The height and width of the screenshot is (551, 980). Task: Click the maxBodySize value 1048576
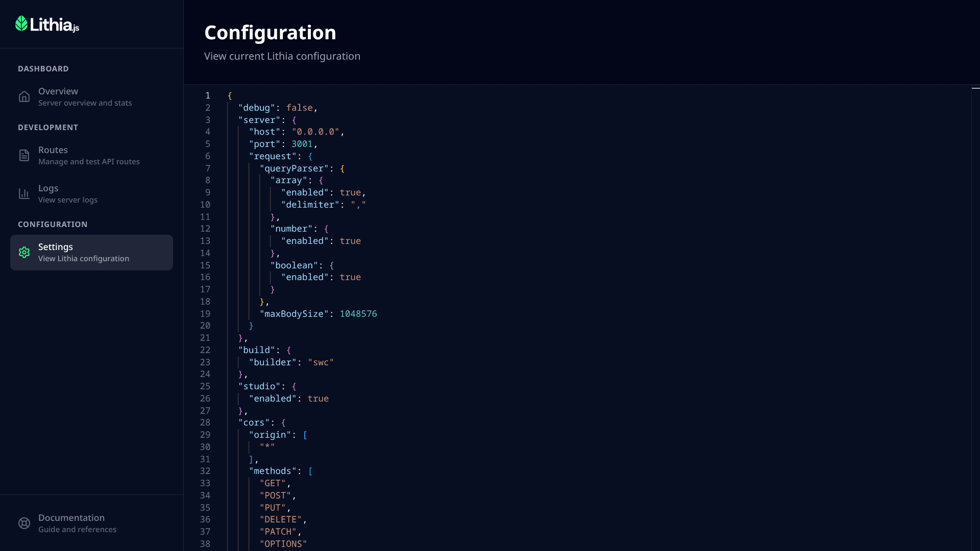358,314
